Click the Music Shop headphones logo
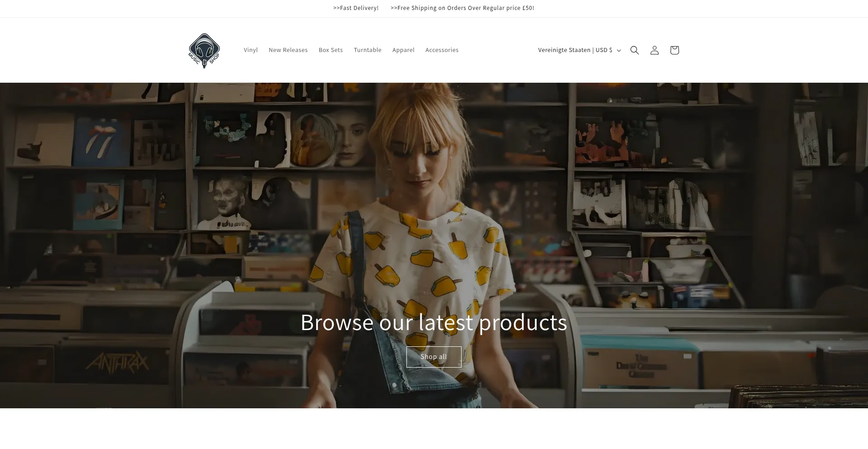 click(204, 50)
